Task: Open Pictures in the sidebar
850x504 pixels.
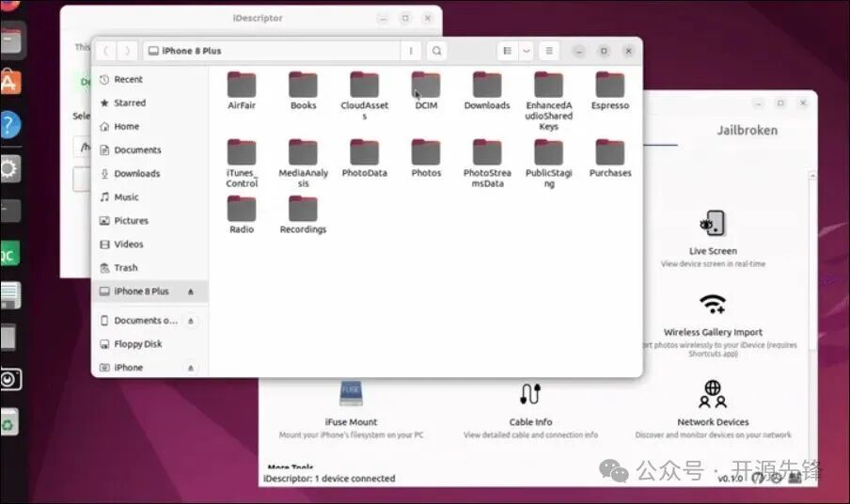Action: [x=150, y=221]
